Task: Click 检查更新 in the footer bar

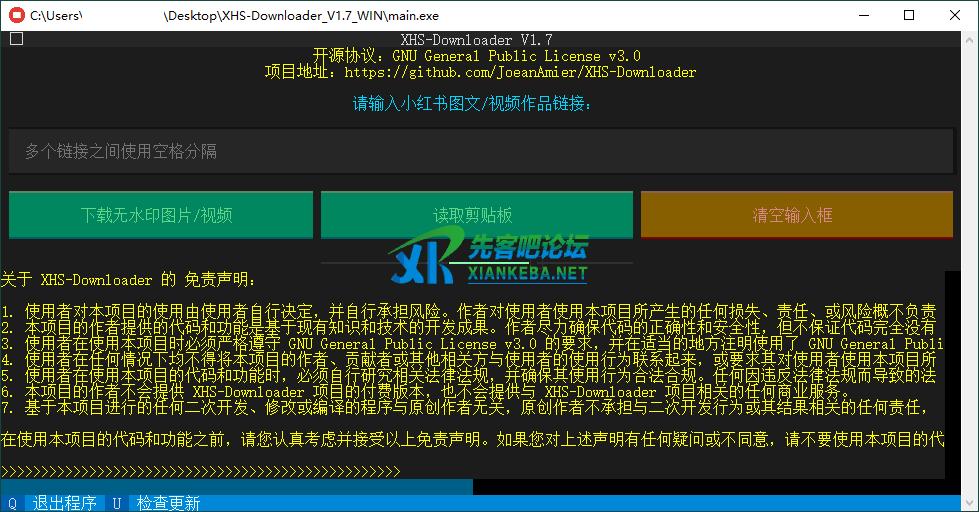Action: [x=168, y=503]
